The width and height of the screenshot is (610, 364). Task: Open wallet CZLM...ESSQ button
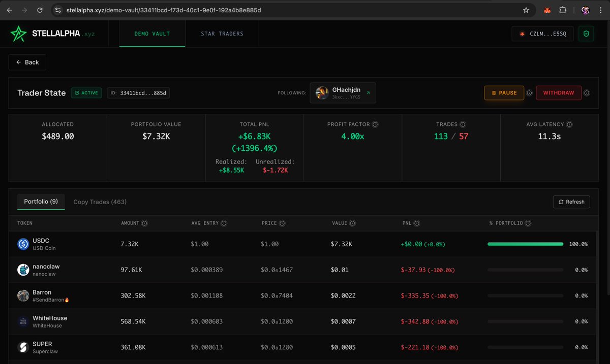click(x=543, y=34)
